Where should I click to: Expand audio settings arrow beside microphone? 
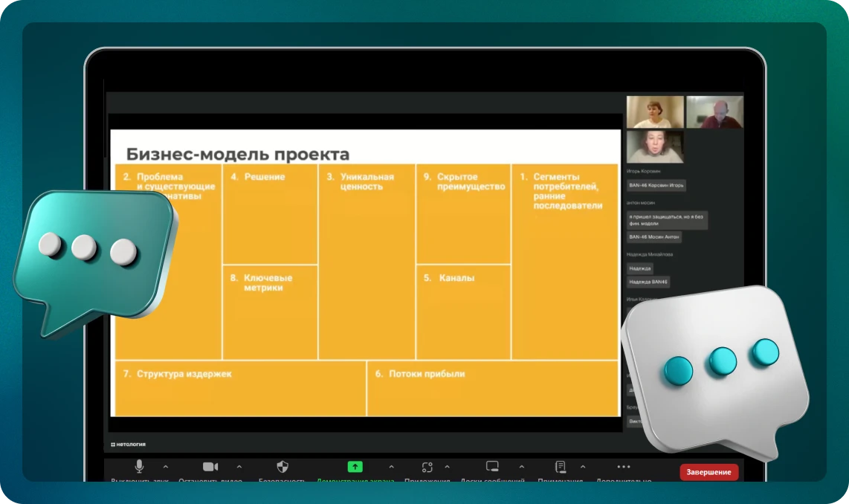pos(165,467)
